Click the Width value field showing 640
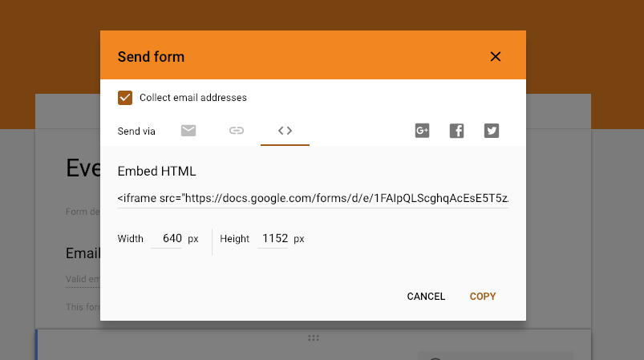Image resolution: width=644 pixels, height=360 pixels. click(167, 238)
